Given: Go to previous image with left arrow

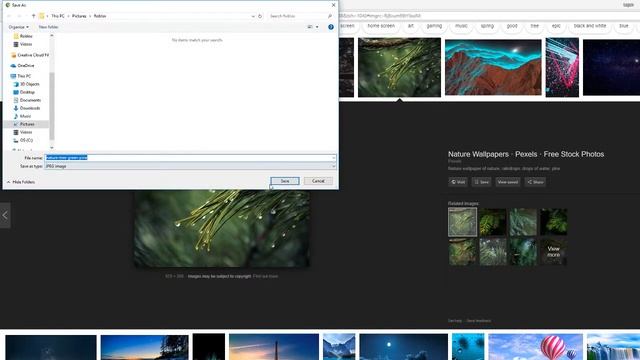Looking at the screenshot, I should 5,216.
